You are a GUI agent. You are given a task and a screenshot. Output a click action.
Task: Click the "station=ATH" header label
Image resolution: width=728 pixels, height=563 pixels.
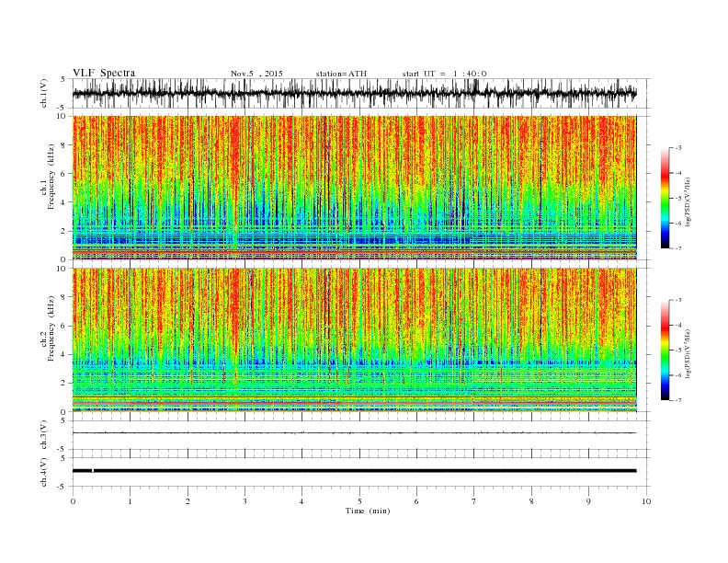coord(341,74)
